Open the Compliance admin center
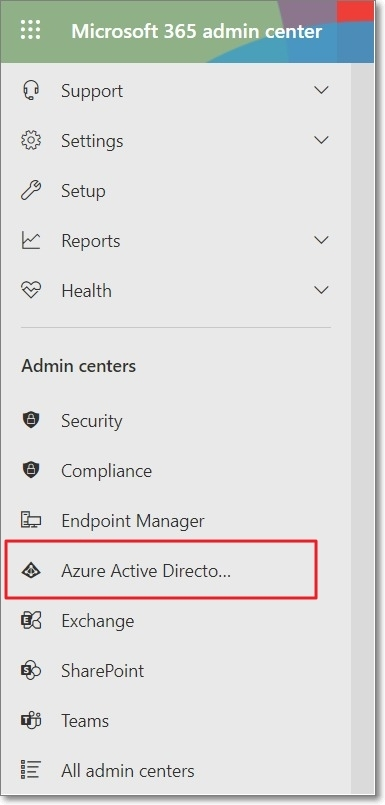Viewport: 385px width, 805px height. coord(106,470)
